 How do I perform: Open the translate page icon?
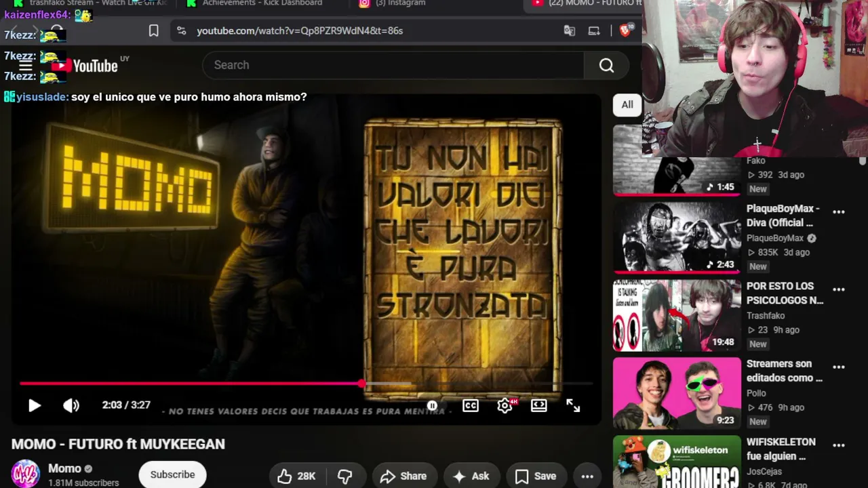pos(570,30)
